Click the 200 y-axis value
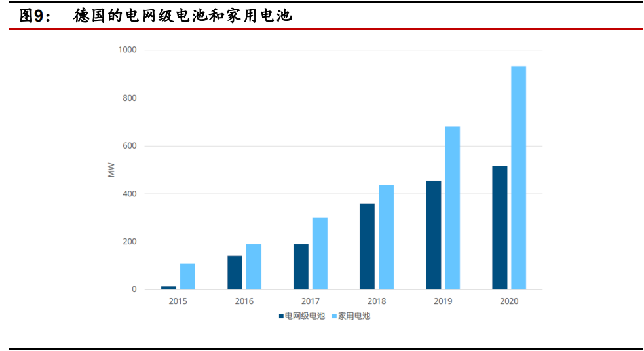This screenshot has height=351, width=644. [x=129, y=242]
